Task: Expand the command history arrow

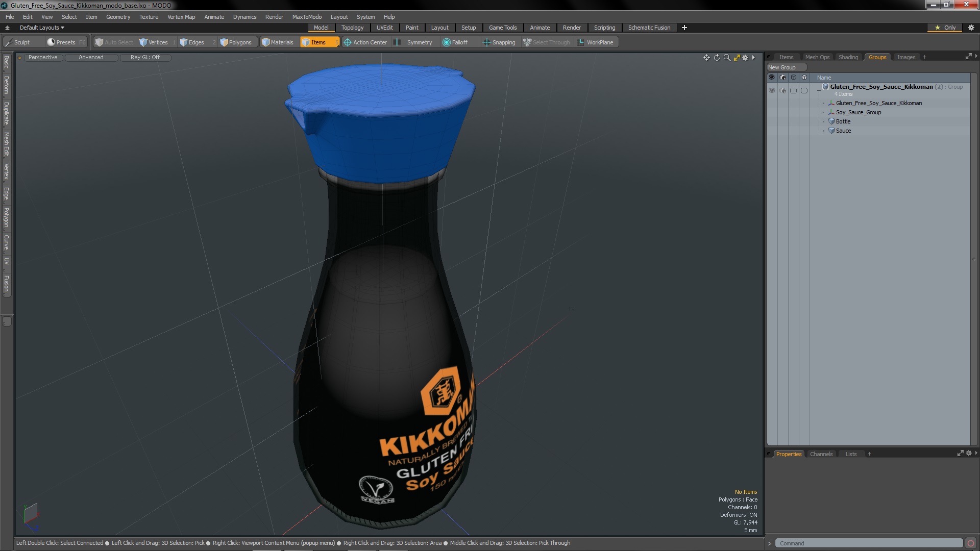Action: pyautogui.click(x=770, y=543)
